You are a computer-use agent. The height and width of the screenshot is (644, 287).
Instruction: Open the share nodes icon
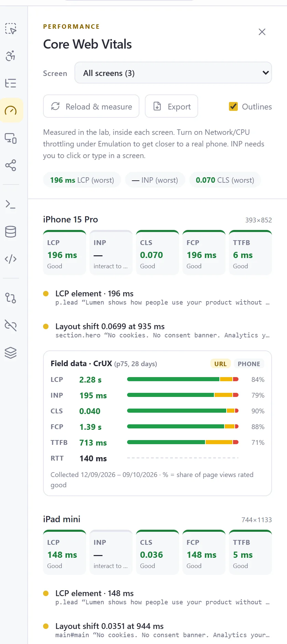click(11, 165)
